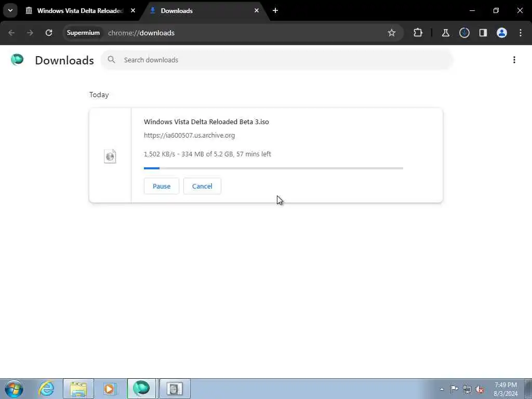Minimize the Supermium window
Screen dimensions: 532x399
click(472, 10)
